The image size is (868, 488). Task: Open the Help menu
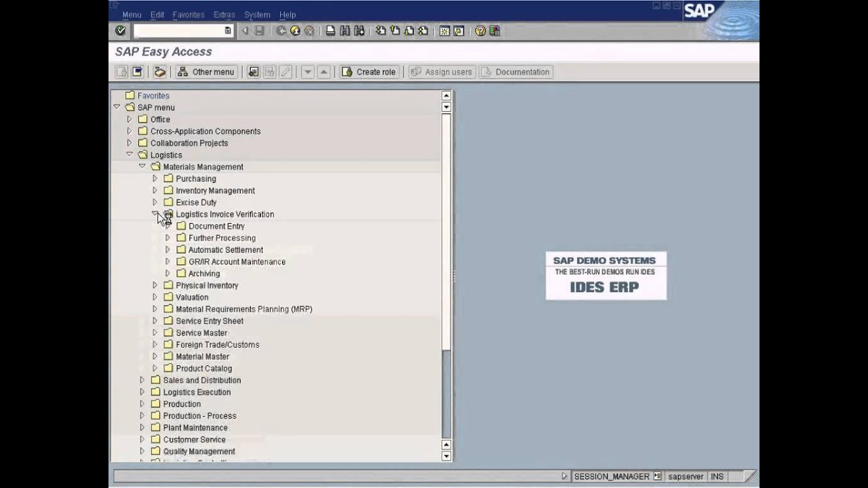point(288,14)
